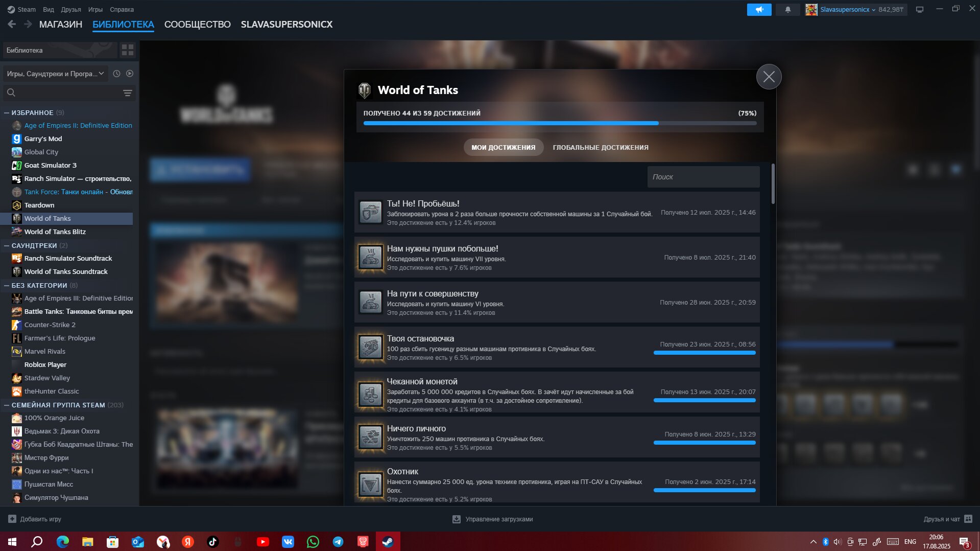This screenshot has height=551, width=980.
Task: Open Управление загрузками
Action: [499, 519]
